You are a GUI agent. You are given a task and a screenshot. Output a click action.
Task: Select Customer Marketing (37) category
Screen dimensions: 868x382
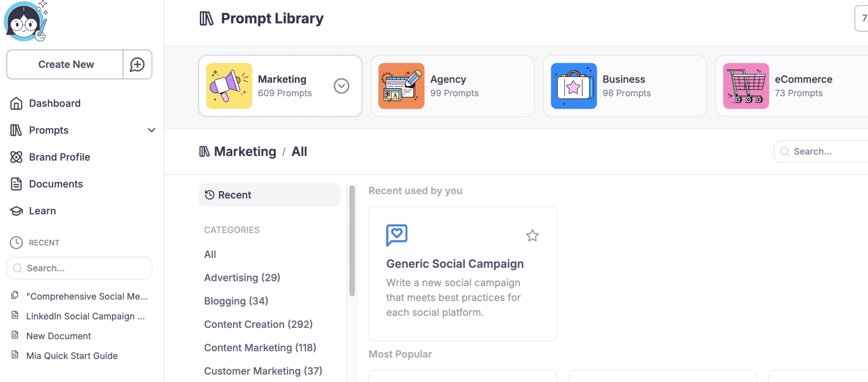(x=263, y=371)
